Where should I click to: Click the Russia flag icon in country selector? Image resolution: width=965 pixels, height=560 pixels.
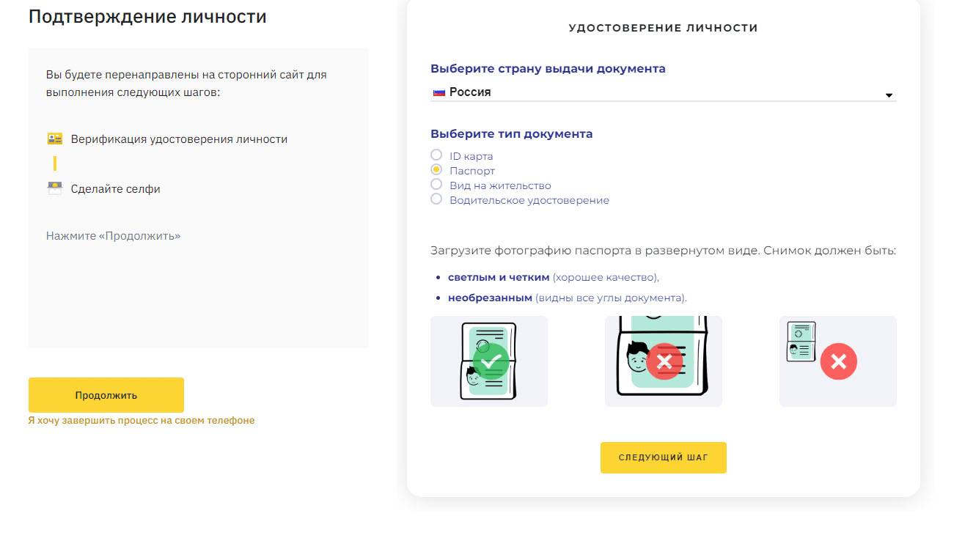438,93
